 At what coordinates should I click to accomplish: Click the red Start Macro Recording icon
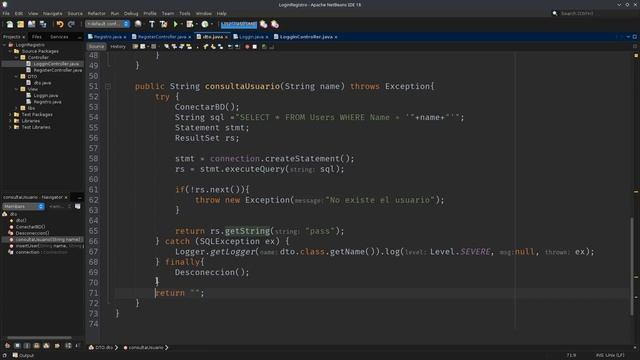[247, 47]
